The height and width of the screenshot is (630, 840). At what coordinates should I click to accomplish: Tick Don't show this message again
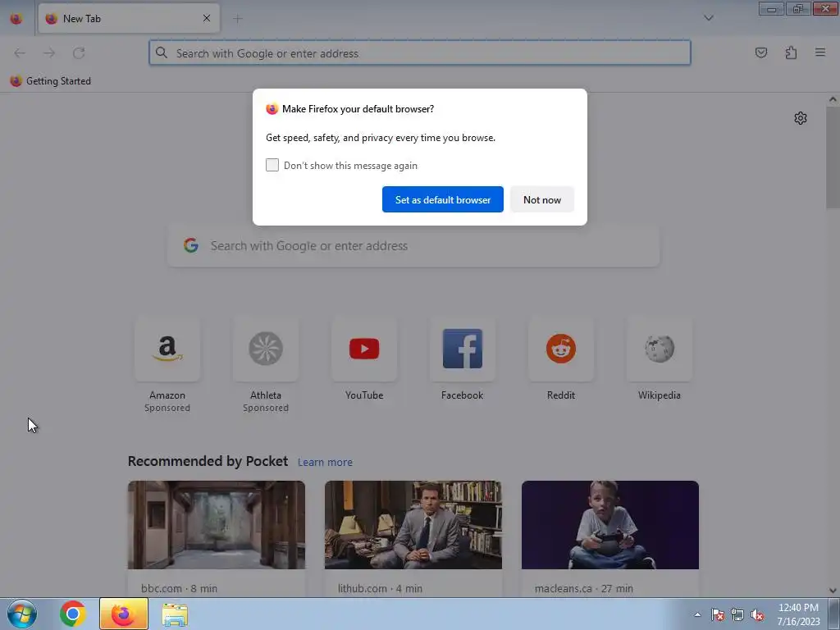[x=272, y=165]
